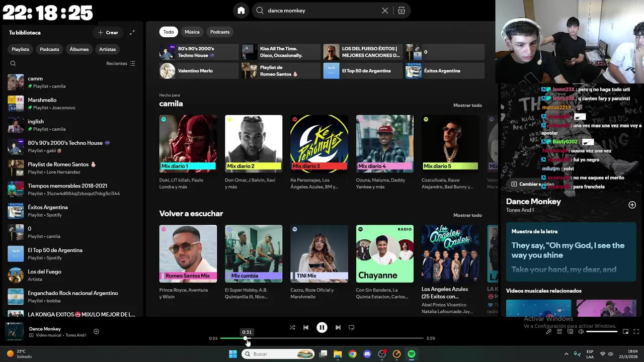Click the search field with dance monkey
644x362 pixels.
tap(322, 11)
